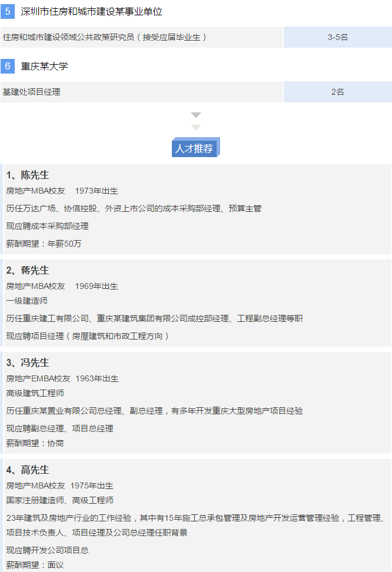Click the 3-5名 headcount cell
The image size is (392, 572).
(337, 37)
